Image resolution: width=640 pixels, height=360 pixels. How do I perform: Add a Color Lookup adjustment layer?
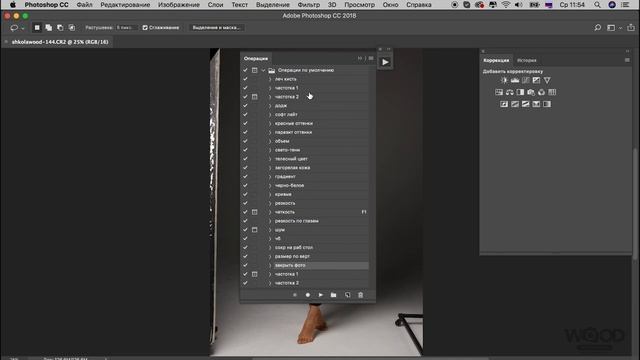point(552,92)
